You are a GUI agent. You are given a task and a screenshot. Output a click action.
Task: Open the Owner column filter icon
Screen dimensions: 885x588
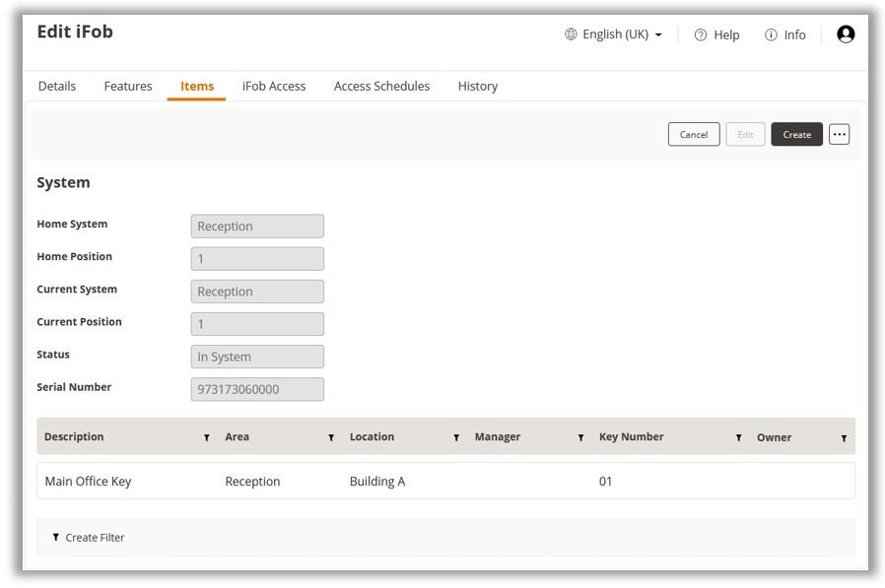844,437
